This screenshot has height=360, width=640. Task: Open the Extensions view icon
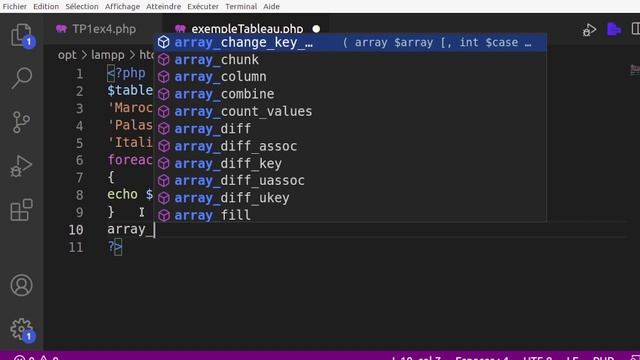coord(21,210)
